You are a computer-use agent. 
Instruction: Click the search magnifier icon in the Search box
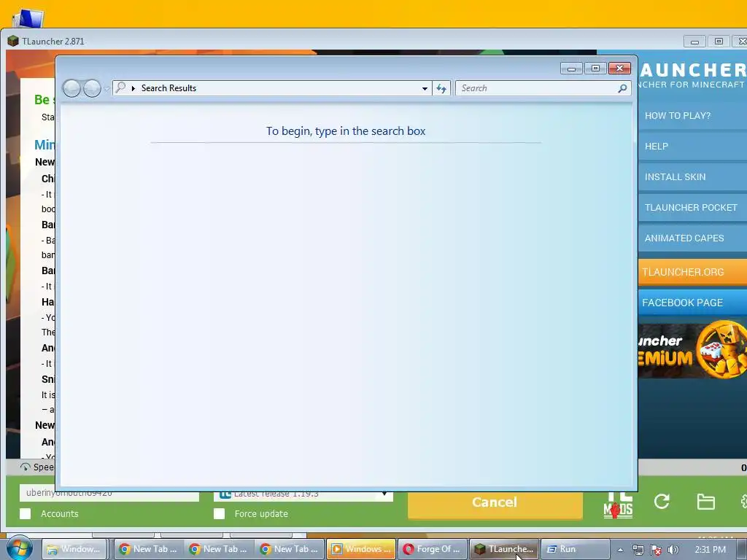622,88
